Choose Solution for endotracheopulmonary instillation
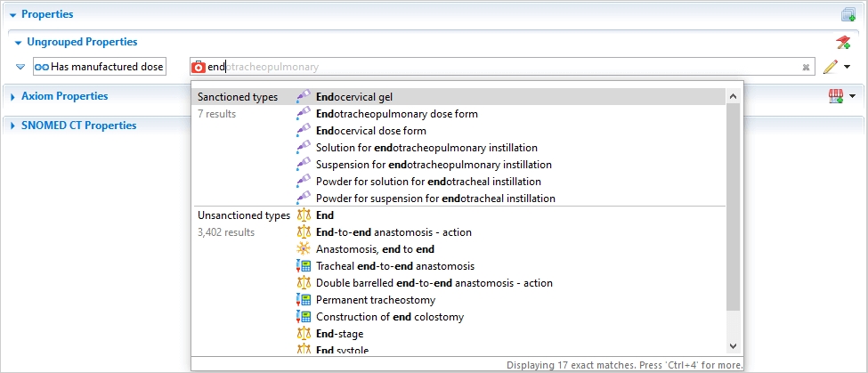 click(426, 148)
